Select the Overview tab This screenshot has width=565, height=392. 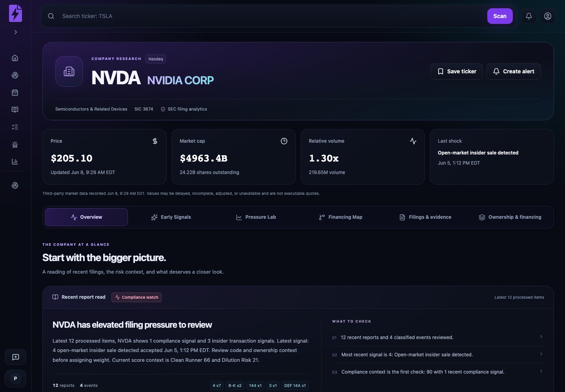[86, 217]
